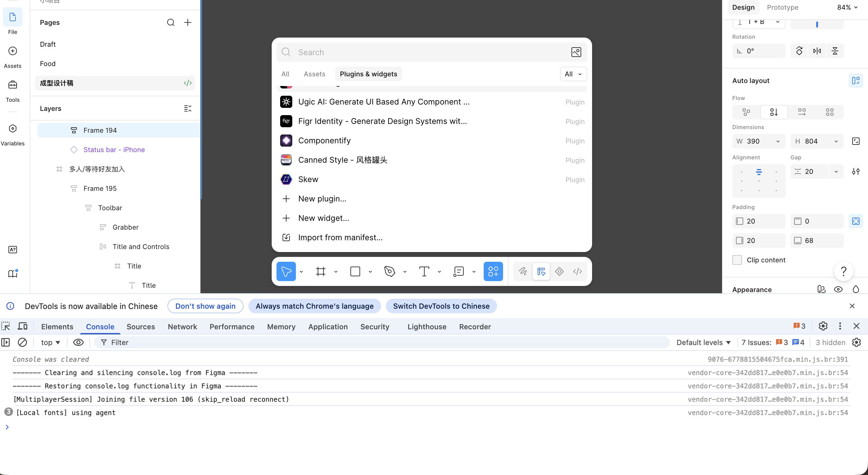Viewport: 868px width, 475px height.
Task: Select the Frame tool in bottom toolbar
Action: click(x=320, y=271)
